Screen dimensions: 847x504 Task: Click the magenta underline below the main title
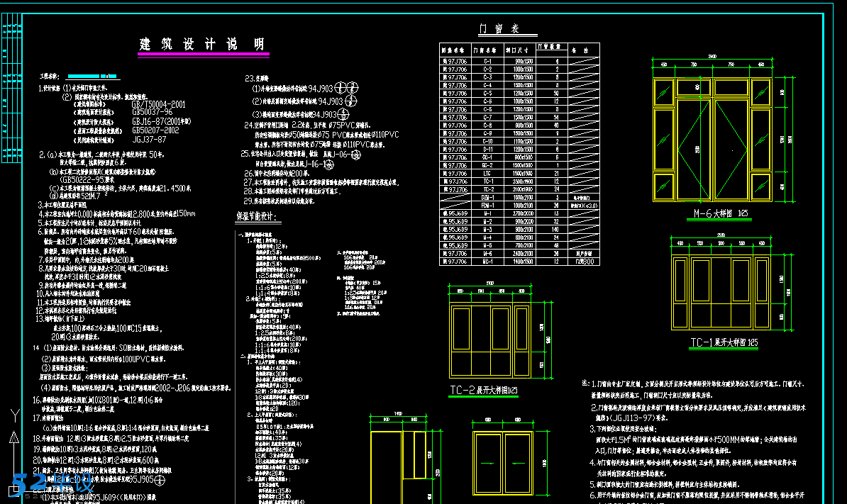tap(203, 55)
